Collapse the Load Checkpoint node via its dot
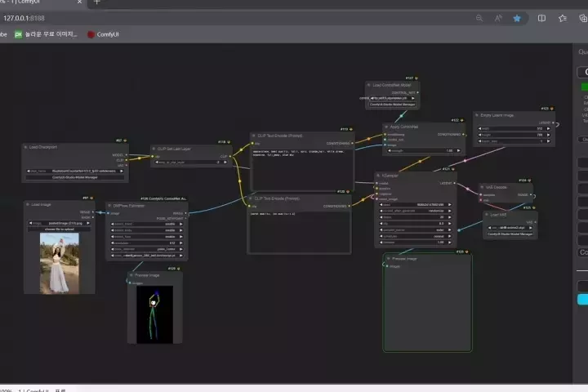The height and width of the screenshot is (392, 588). click(x=25, y=147)
